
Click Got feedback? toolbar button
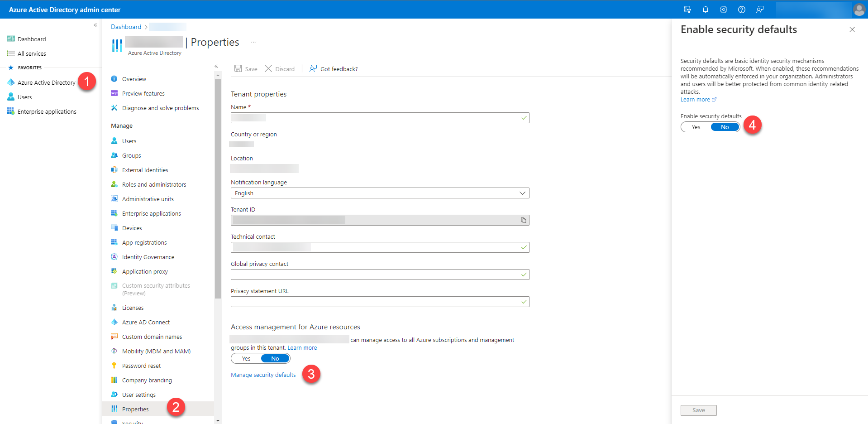pyautogui.click(x=334, y=69)
